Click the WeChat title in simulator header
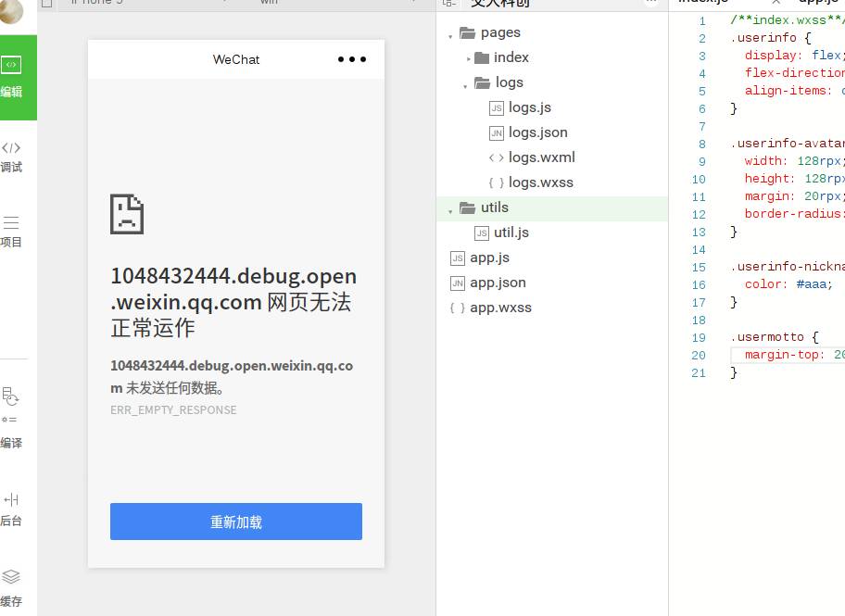Viewport: 845px width, 616px height. pos(236,59)
